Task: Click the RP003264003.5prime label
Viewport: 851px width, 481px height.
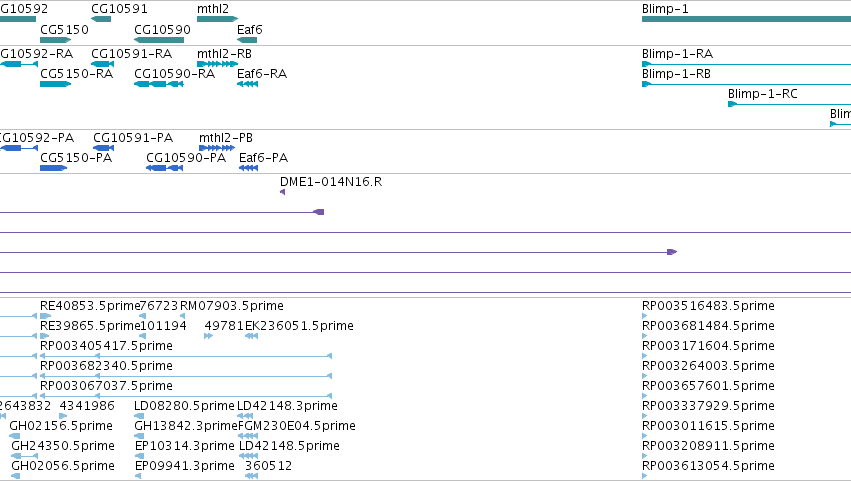Action: click(708, 366)
